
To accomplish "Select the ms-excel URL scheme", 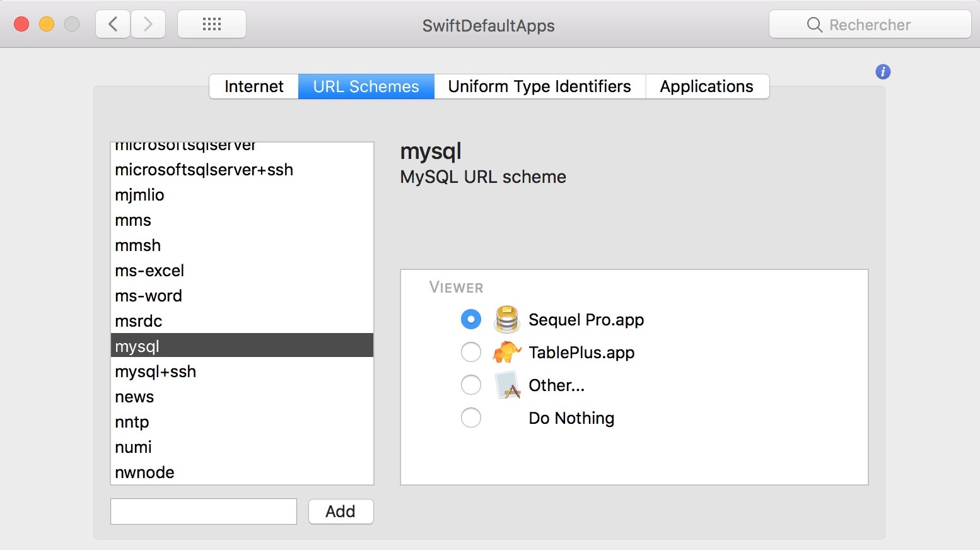I will tap(149, 270).
